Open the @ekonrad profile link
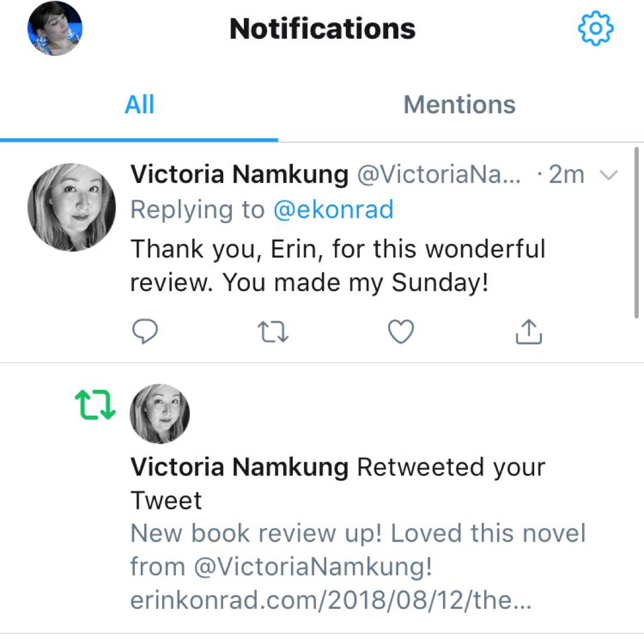Image resolution: width=644 pixels, height=644 pixels. [333, 210]
